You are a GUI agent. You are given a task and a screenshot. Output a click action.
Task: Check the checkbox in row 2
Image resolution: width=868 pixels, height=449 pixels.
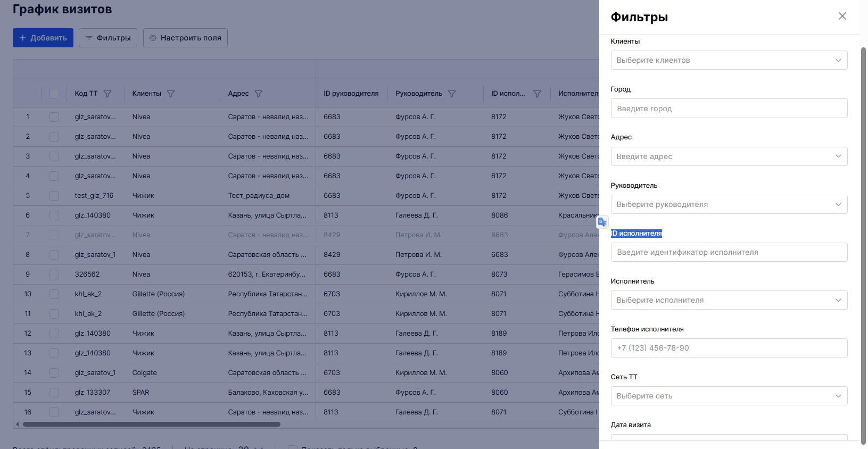pyautogui.click(x=54, y=137)
